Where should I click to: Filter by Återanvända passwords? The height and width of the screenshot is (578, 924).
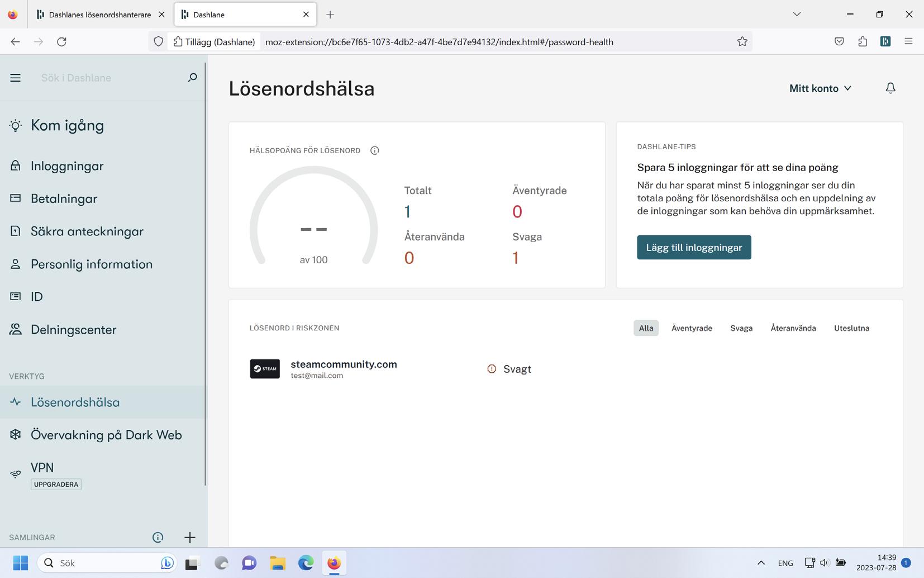coord(793,328)
